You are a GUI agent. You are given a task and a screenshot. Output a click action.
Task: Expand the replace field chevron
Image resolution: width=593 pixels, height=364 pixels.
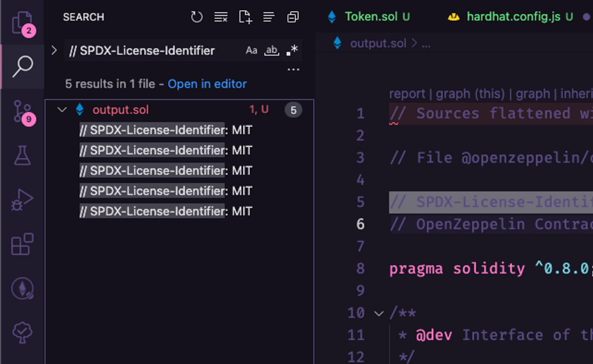(x=54, y=50)
